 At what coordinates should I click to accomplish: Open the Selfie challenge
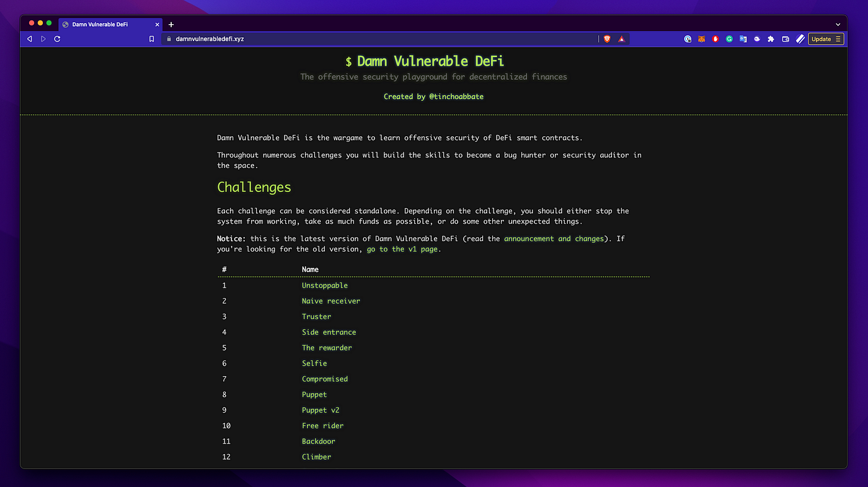[x=314, y=363]
